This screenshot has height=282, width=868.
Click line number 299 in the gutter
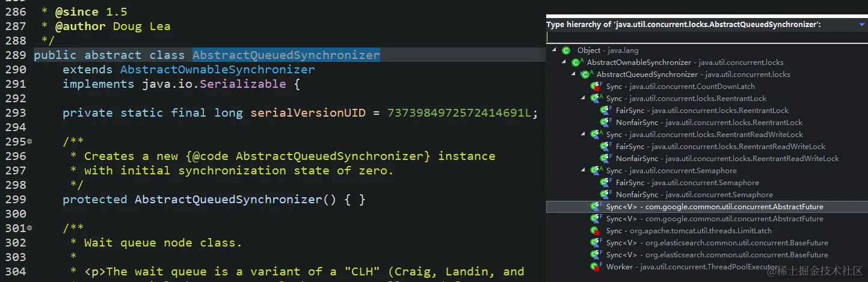15,200
